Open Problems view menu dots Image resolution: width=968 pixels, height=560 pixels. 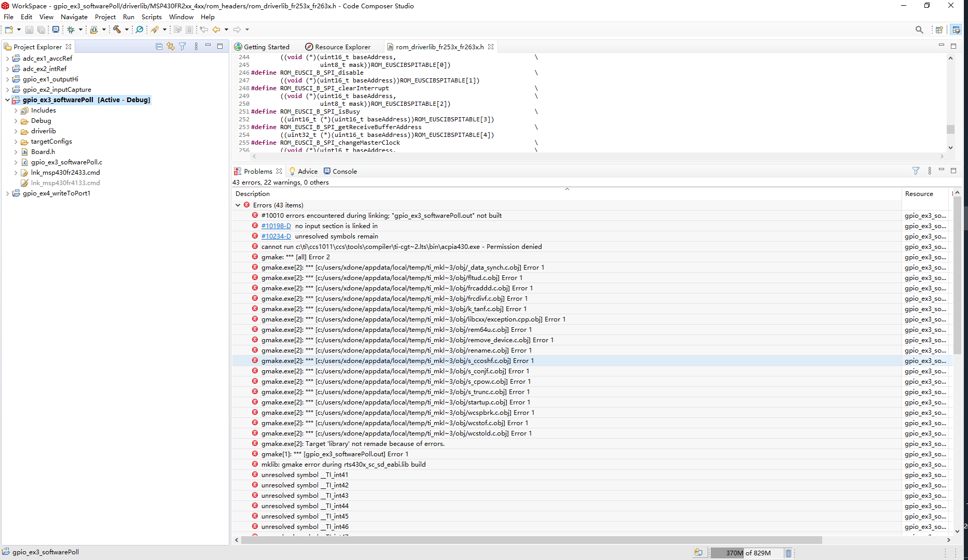click(930, 171)
